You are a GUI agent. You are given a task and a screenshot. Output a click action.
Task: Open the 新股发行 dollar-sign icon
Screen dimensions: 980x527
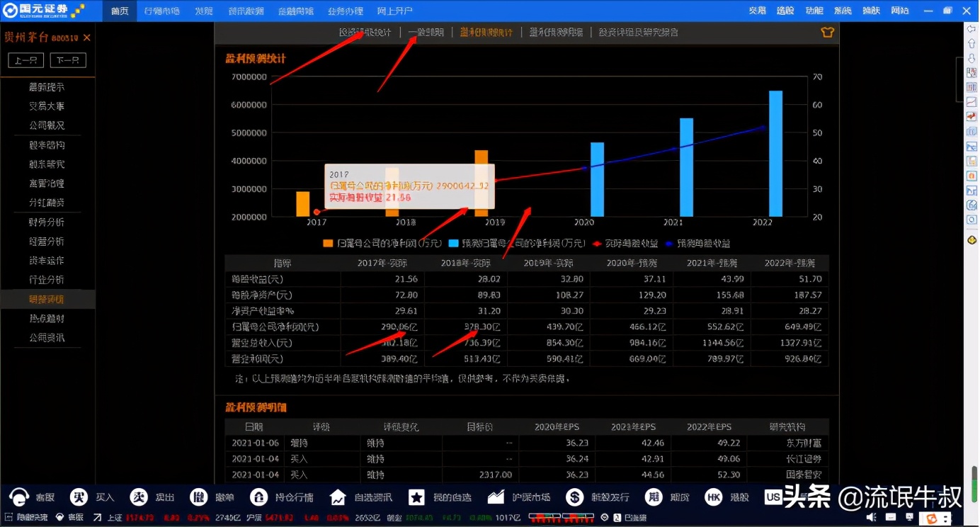click(574, 497)
